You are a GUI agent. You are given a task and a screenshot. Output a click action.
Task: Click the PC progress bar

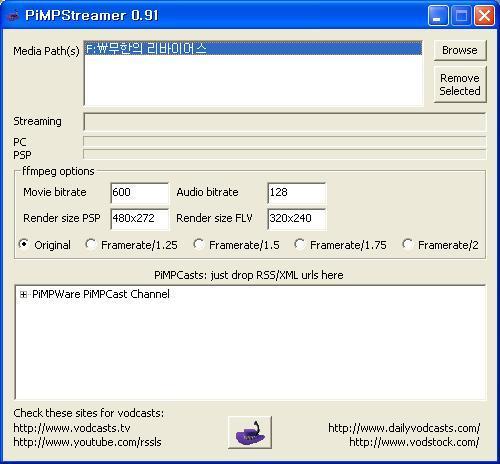point(285,142)
